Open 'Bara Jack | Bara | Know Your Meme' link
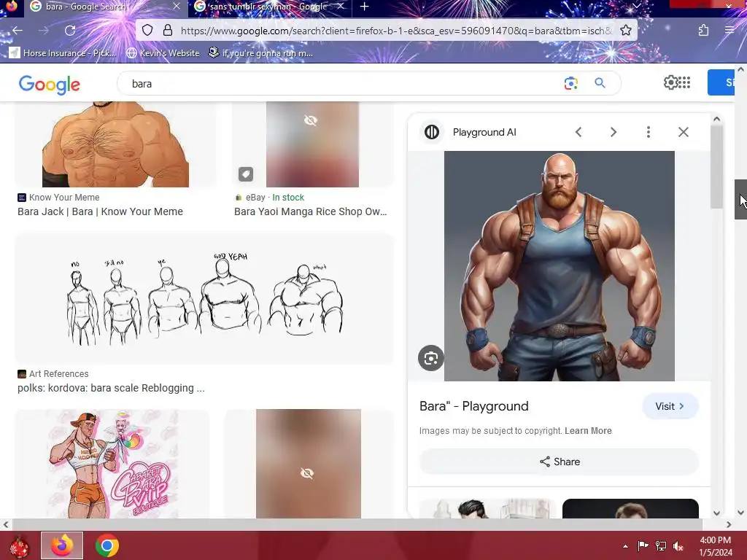Viewport: 747px width, 560px height. point(100,211)
